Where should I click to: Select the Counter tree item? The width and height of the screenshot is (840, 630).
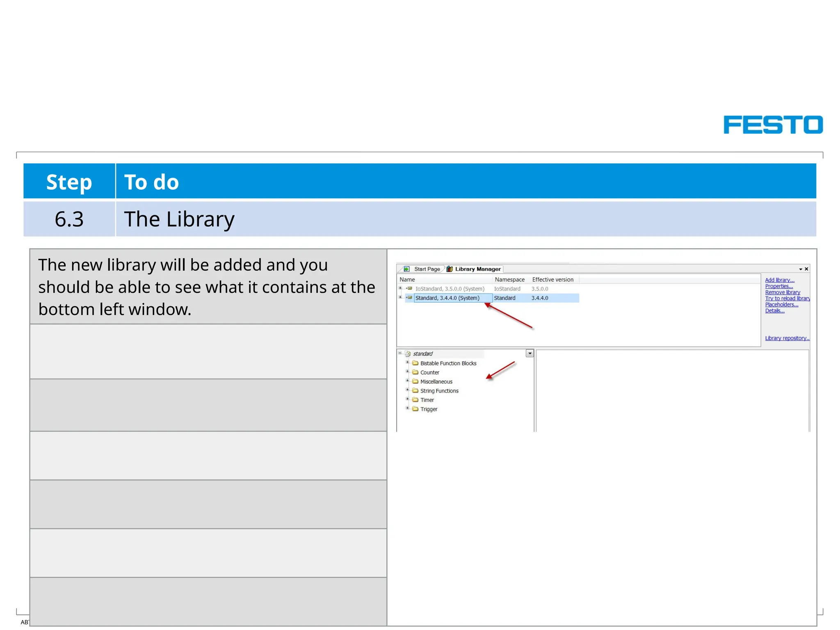(x=430, y=372)
